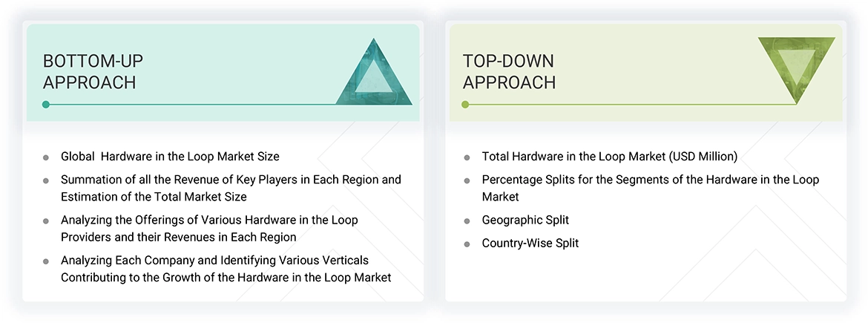The width and height of the screenshot is (868, 323).
Task: Click the green dot under Top-Down Approach
Action: pyautogui.click(x=465, y=105)
